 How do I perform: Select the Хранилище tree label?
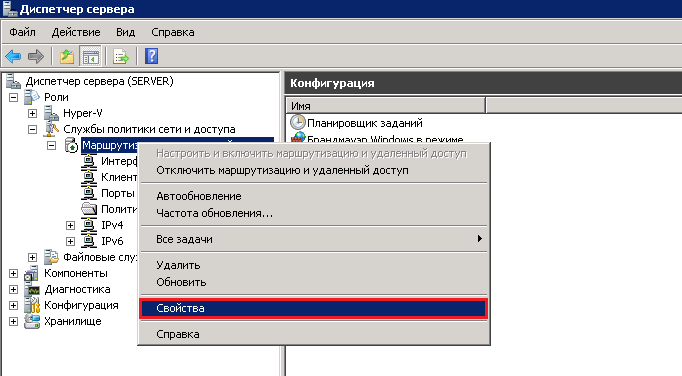tap(73, 321)
